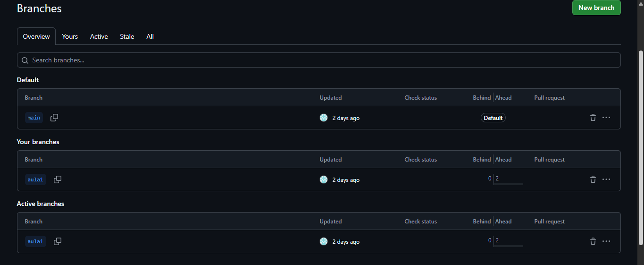The image size is (644, 265).
Task: Open more options for aula1 in Active branches
Action: [x=606, y=241]
